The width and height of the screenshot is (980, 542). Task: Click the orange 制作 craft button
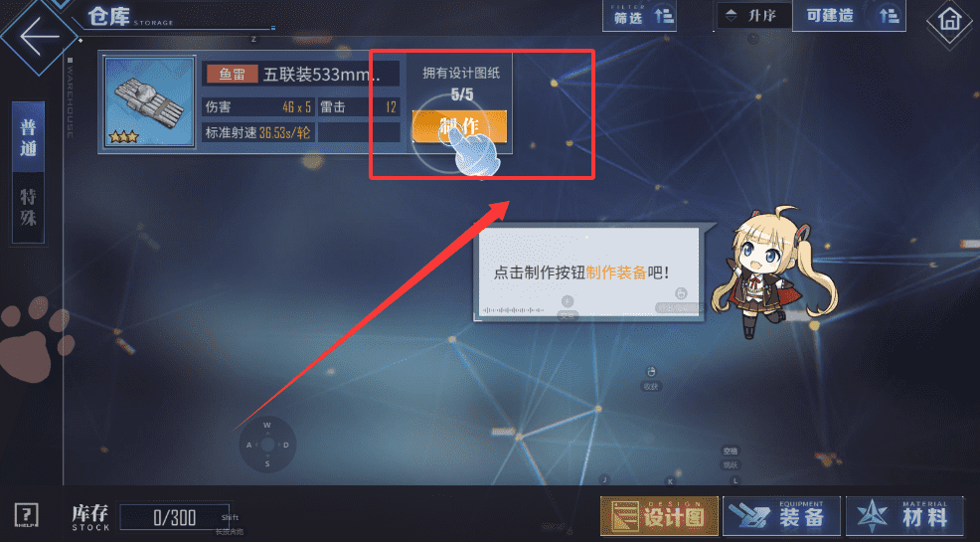459,127
